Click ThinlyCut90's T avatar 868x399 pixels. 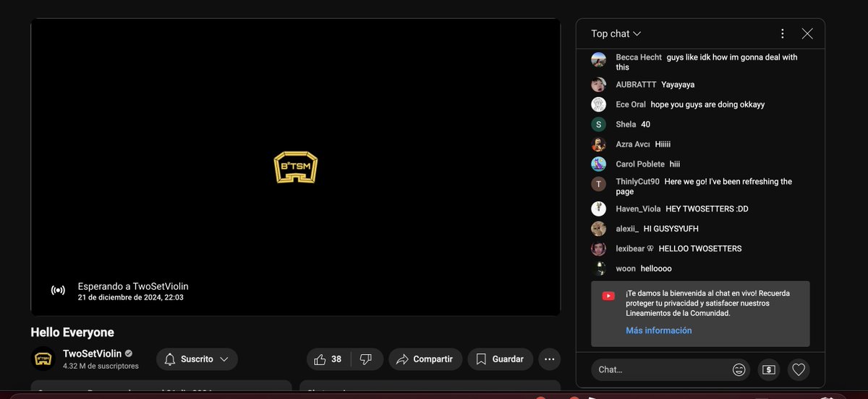(598, 184)
